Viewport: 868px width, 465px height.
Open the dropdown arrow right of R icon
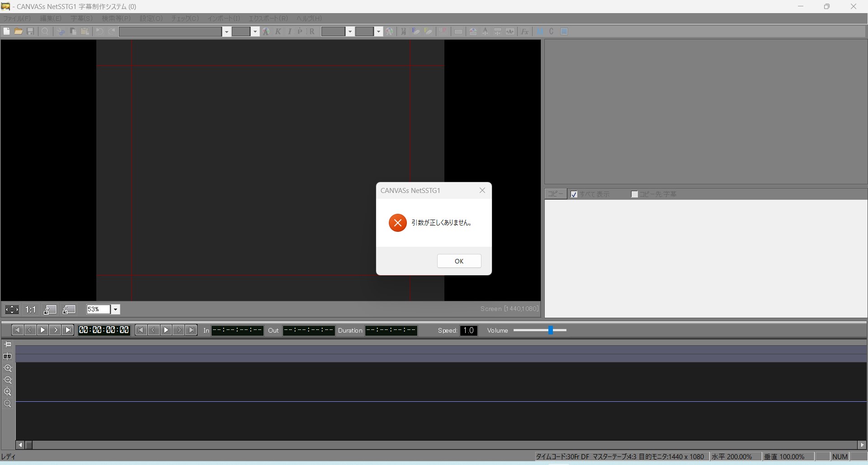click(x=350, y=32)
